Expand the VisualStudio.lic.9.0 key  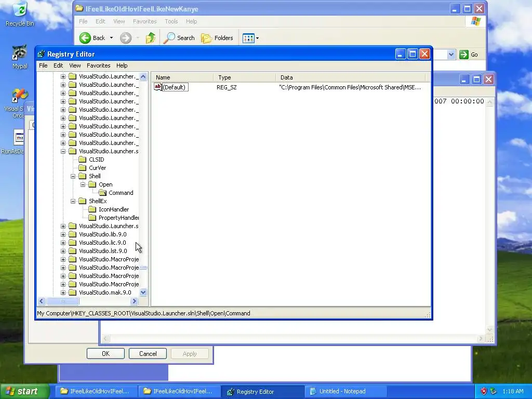click(63, 243)
